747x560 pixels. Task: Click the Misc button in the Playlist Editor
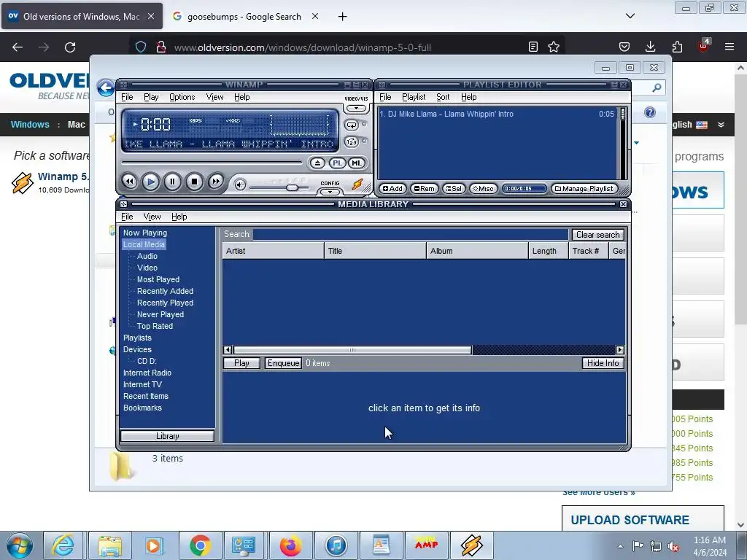point(483,189)
